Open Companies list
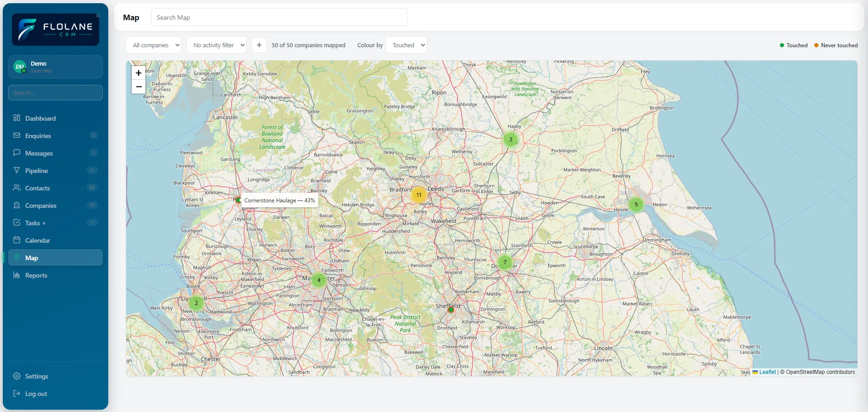This screenshot has width=868, height=412. 56,206
